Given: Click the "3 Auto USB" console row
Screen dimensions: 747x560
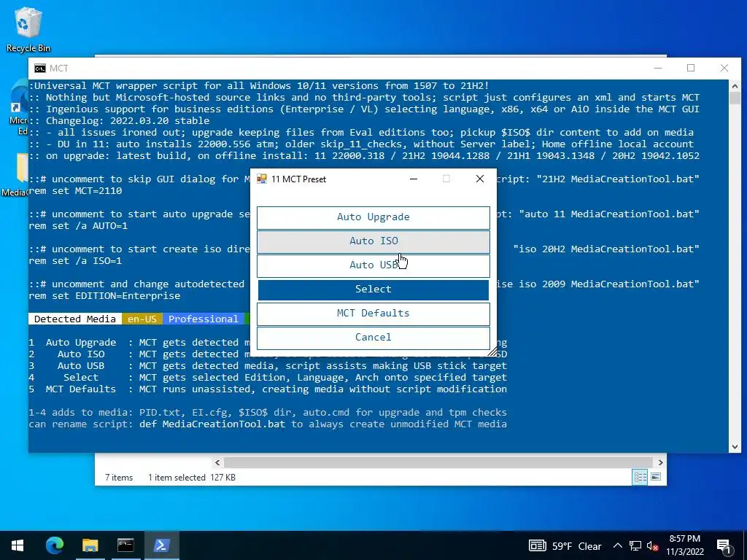Looking at the screenshot, I should click(268, 366).
